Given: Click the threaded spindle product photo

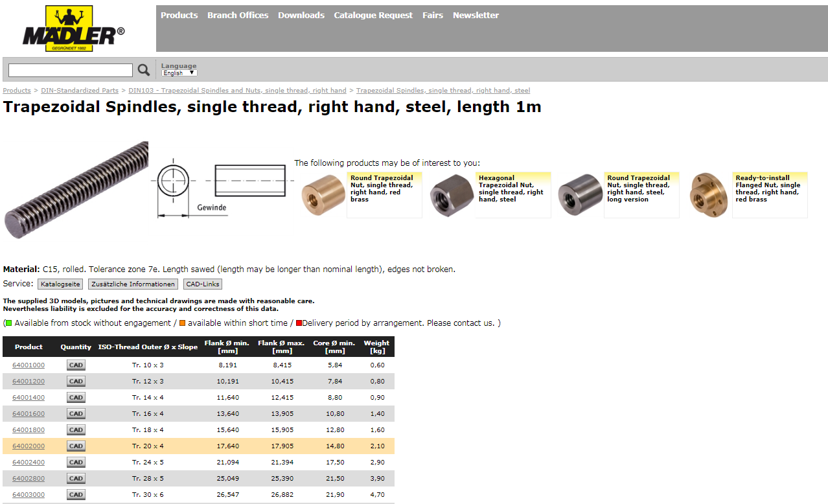Looking at the screenshot, I should (76, 190).
